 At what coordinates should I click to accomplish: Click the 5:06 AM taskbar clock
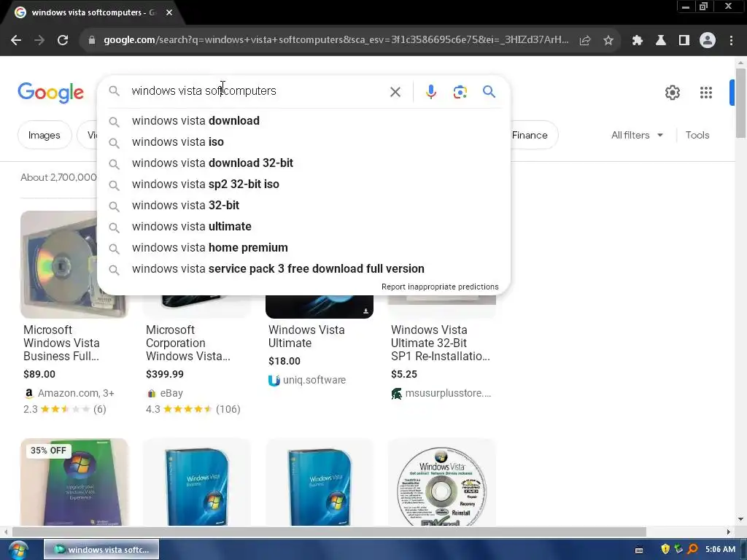click(x=720, y=549)
